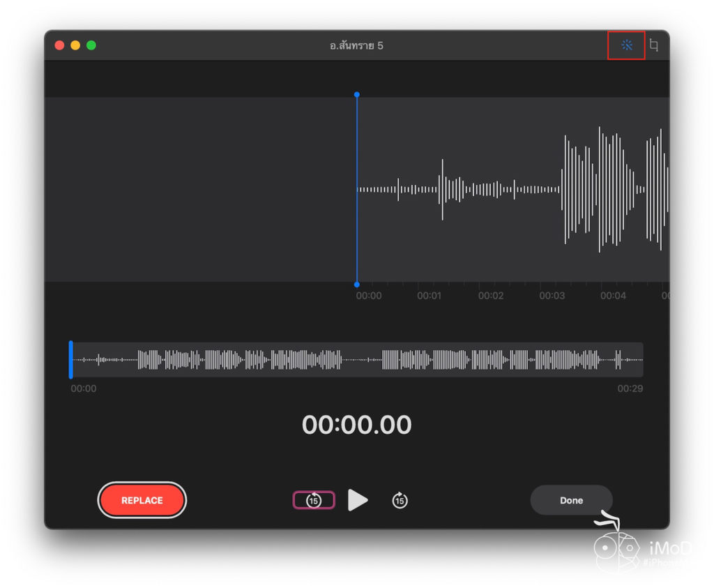The height and width of the screenshot is (588, 714).
Task: Play the recording
Action: coord(358,500)
